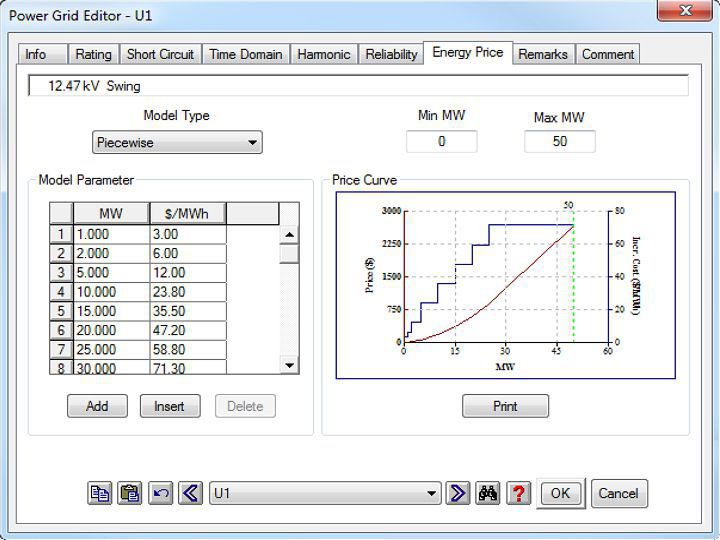Click the Paste clipboard icon
The width and height of the screenshot is (720, 540).
point(130,493)
